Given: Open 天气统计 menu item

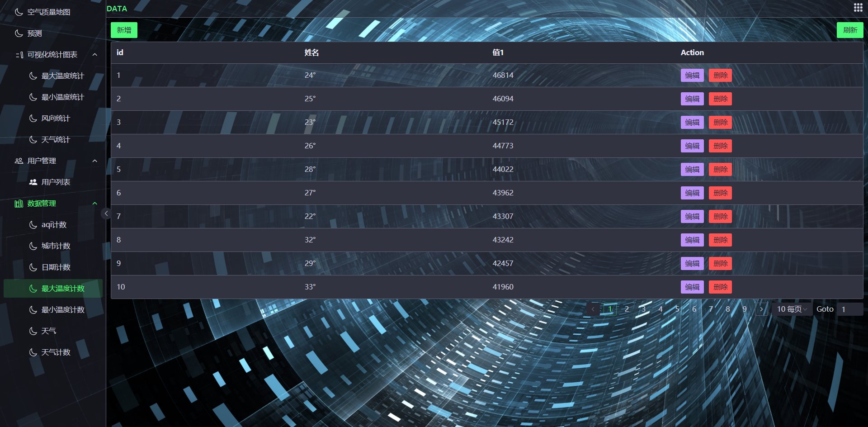Looking at the screenshot, I should click(53, 139).
